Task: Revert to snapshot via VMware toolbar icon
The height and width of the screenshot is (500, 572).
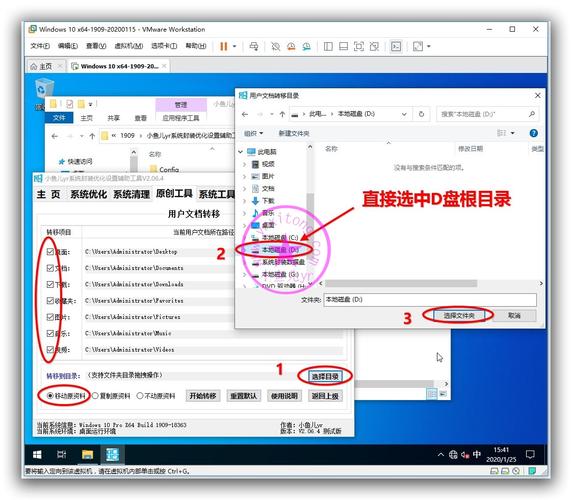Action: click(291, 46)
